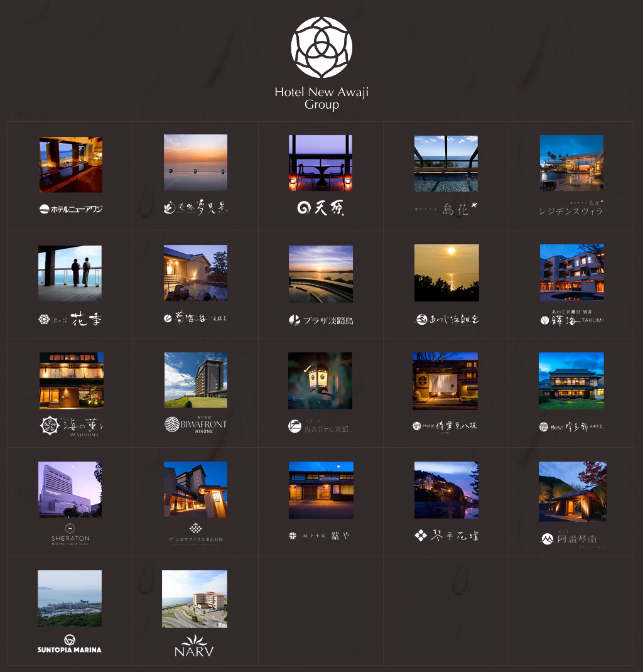Open the プラザ淡路島 sunset bath photo

point(321,274)
